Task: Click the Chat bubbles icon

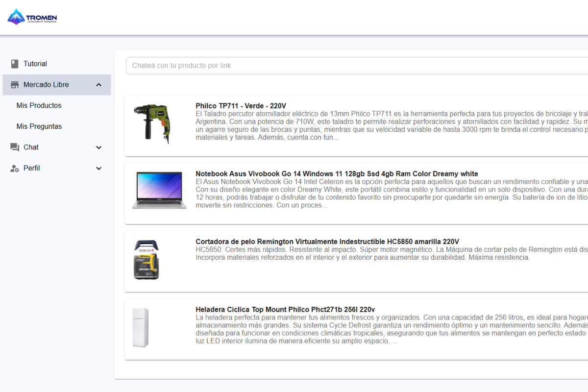Action: click(x=15, y=147)
